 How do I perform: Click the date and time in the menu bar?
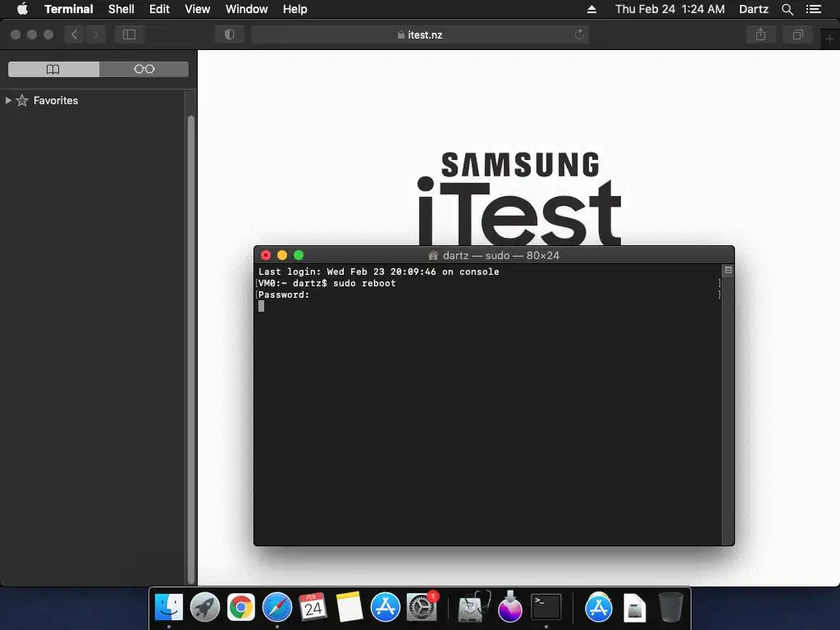coord(669,9)
